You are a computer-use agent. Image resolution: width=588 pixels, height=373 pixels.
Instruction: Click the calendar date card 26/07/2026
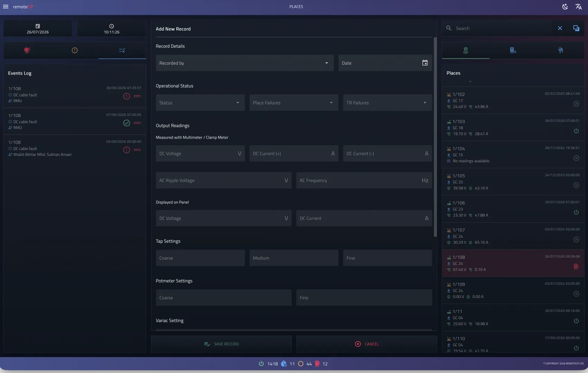[38, 29]
